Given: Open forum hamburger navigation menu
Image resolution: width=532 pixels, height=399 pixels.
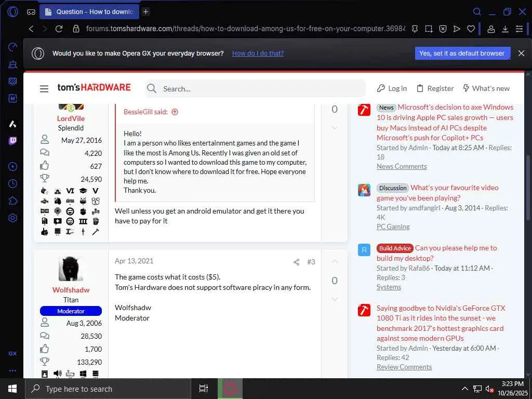Looking at the screenshot, I should tap(44, 89).
